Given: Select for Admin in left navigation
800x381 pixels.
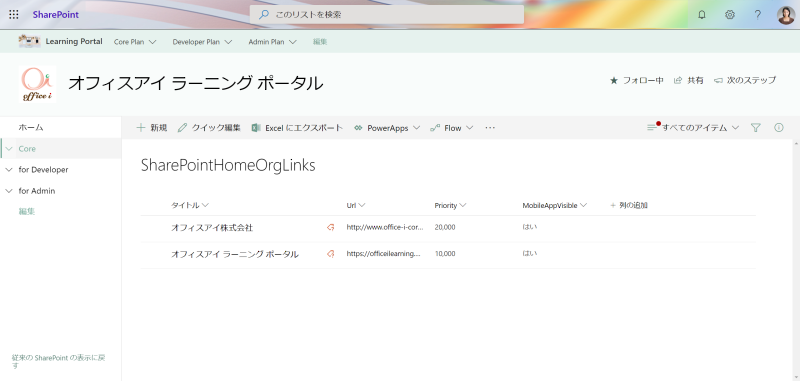Looking at the screenshot, I should 37,191.
